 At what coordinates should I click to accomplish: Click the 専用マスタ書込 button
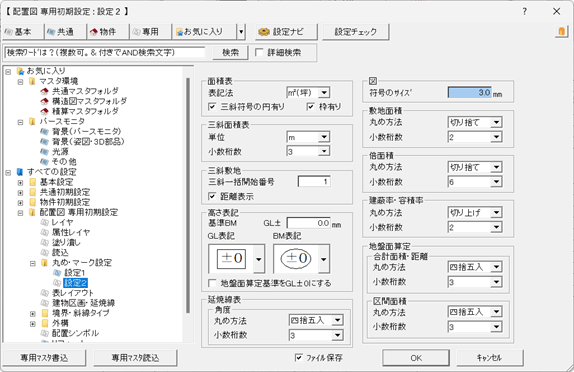[44, 358]
